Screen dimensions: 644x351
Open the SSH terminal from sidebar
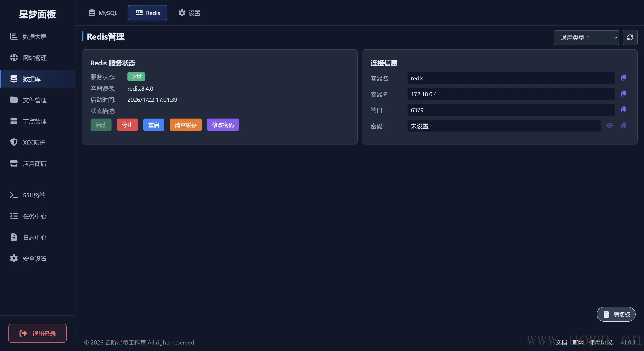point(34,195)
